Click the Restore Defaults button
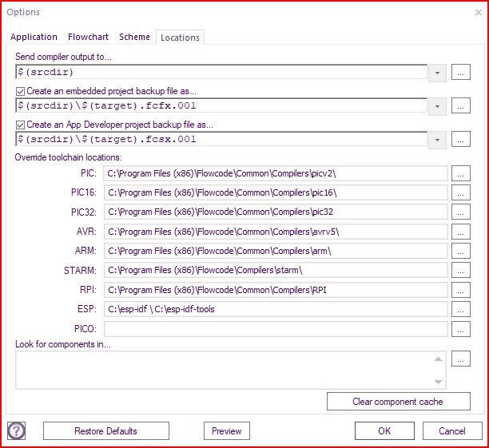This screenshot has width=489, height=448. [105, 430]
